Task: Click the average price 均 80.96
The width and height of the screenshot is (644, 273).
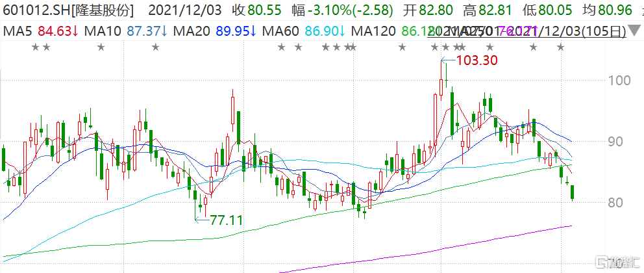Action: (x=608, y=10)
